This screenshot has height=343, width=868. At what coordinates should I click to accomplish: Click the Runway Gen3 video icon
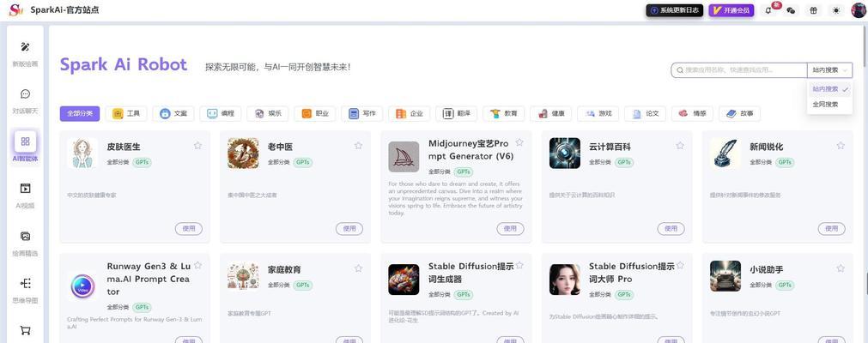(x=82, y=286)
